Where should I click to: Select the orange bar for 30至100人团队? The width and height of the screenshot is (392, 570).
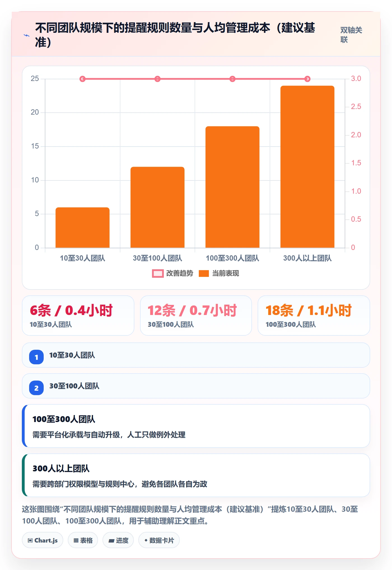coord(157,207)
